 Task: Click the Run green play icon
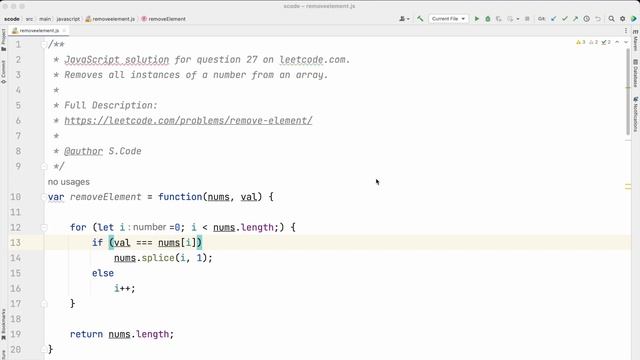coord(476,19)
